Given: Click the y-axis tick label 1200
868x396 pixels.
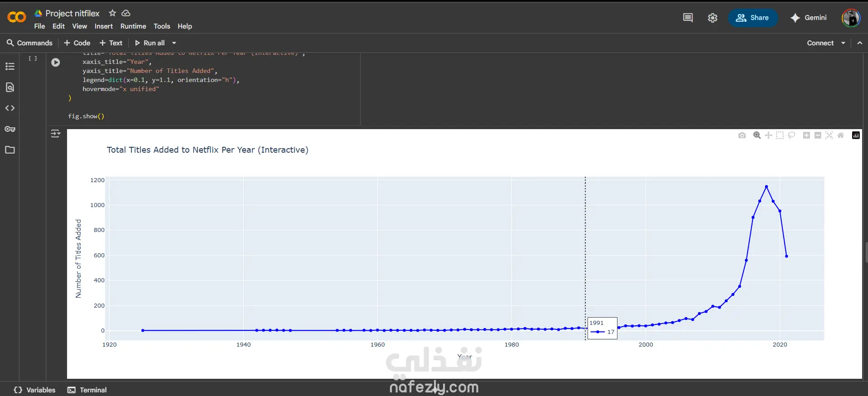Looking at the screenshot, I should pyautogui.click(x=97, y=180).
